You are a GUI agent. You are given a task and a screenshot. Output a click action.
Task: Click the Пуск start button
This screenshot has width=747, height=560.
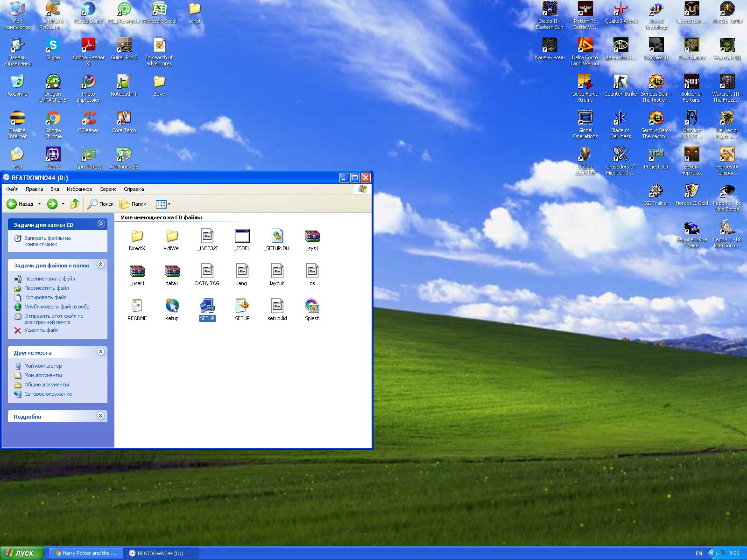pos(21,553)
